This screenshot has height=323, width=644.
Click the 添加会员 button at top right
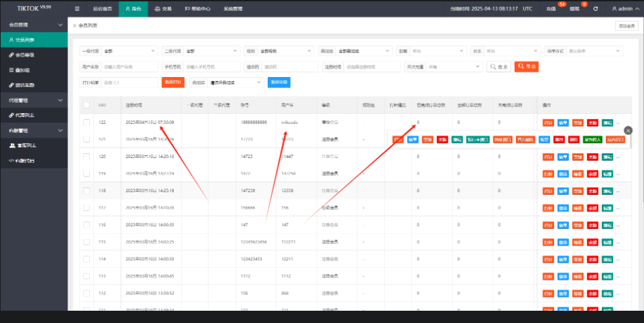pos(627,26)
